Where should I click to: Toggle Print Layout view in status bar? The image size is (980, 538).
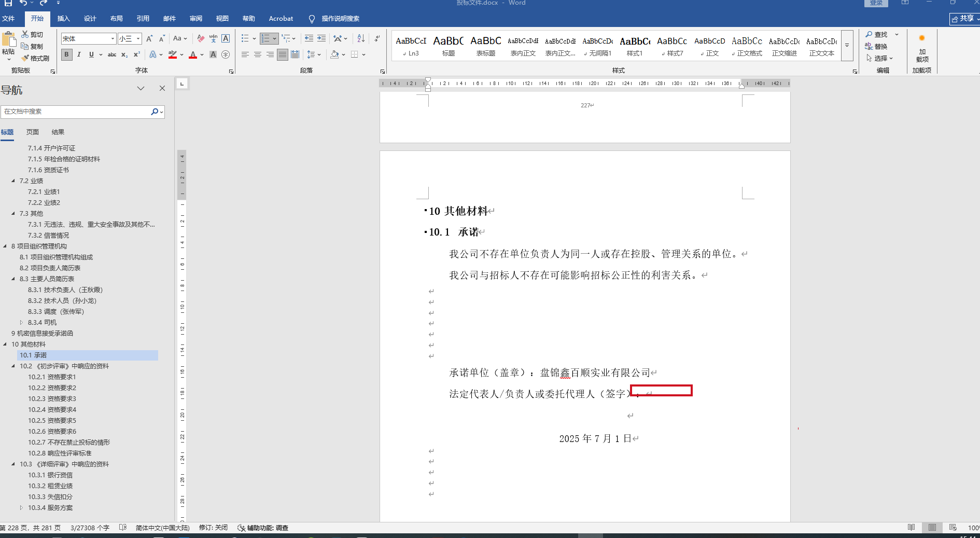[932, 528]
